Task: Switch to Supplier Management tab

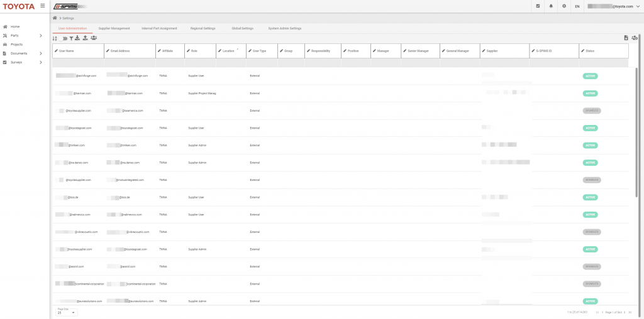Action: click(x=114, y=28)
